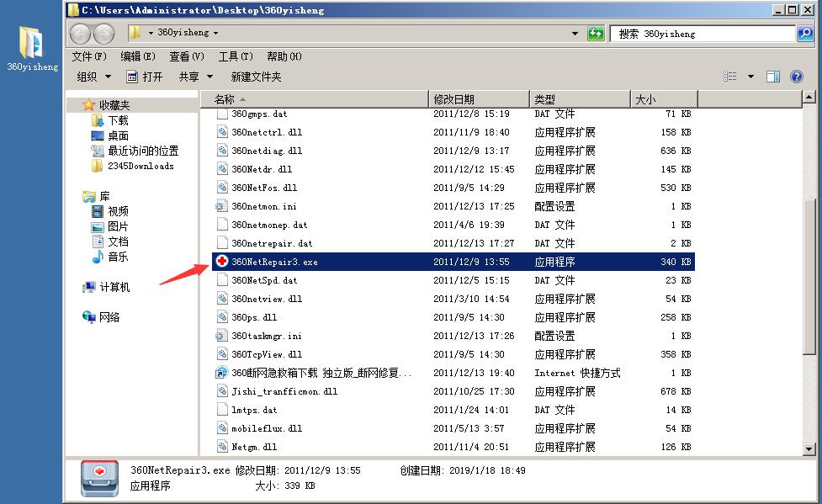Select the 360NetFos.dll file name
This screenshot has width=822, height=504.
pyautogui.click(x=264, y=188)
